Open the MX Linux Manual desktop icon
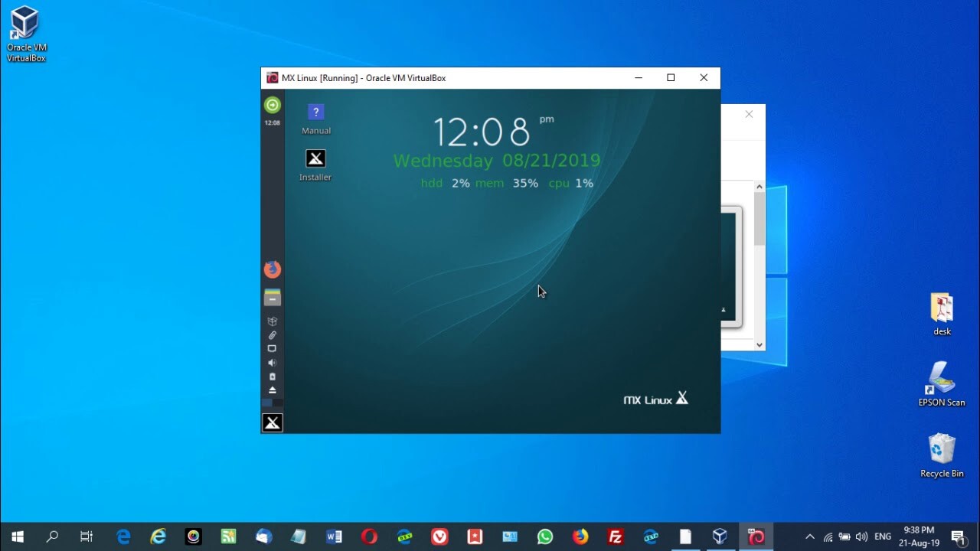 tap(315, 119)
